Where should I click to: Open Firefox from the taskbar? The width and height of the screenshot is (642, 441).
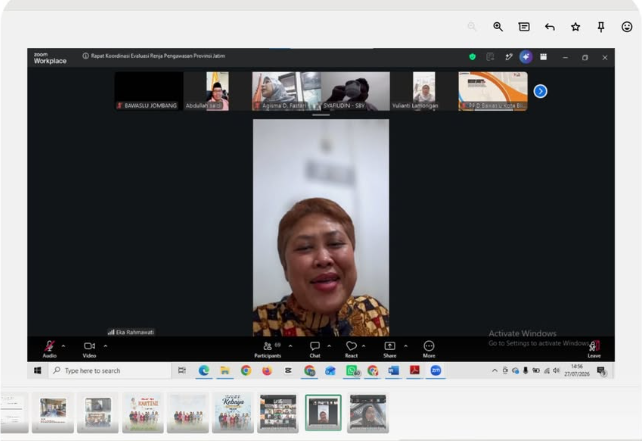[267, 371]
